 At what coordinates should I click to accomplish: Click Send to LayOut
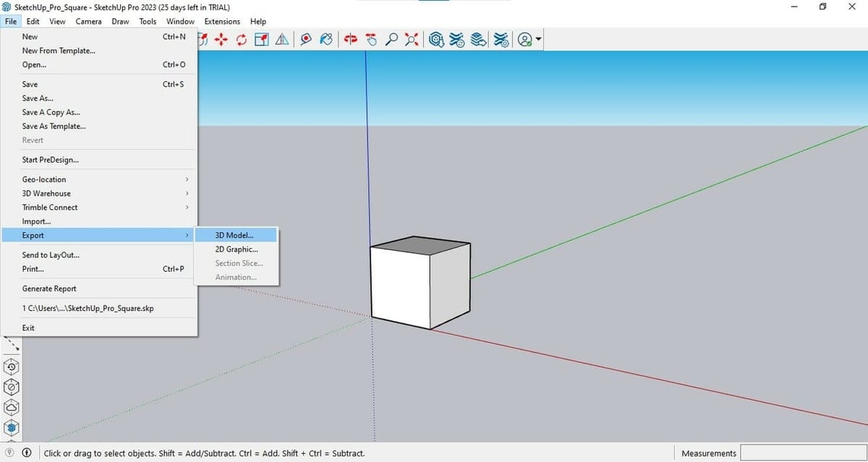(50, 254)
